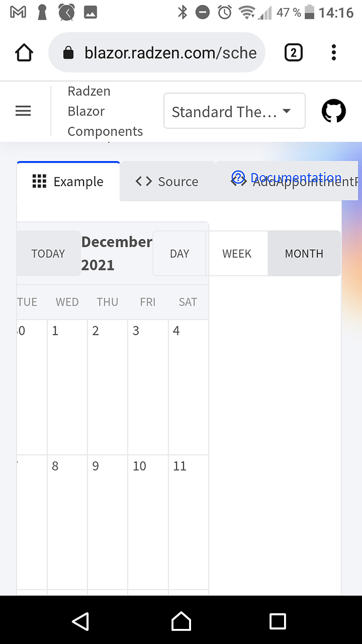Screen dimensions: 362x644
Task: Click the code brackets icon beside Source
Action: [x=143, y=181]
